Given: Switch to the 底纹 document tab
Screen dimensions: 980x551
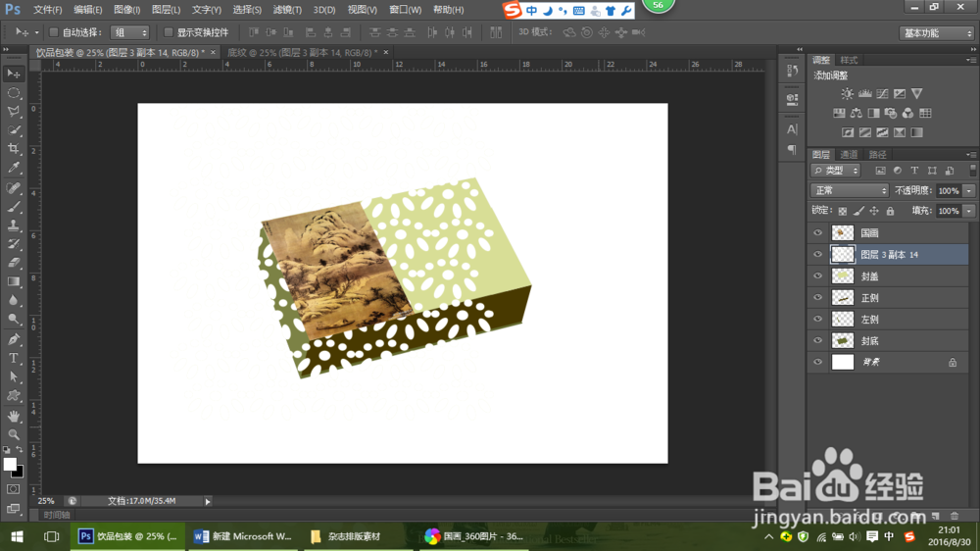Looking at the screenshot, I should coord(303,53).
